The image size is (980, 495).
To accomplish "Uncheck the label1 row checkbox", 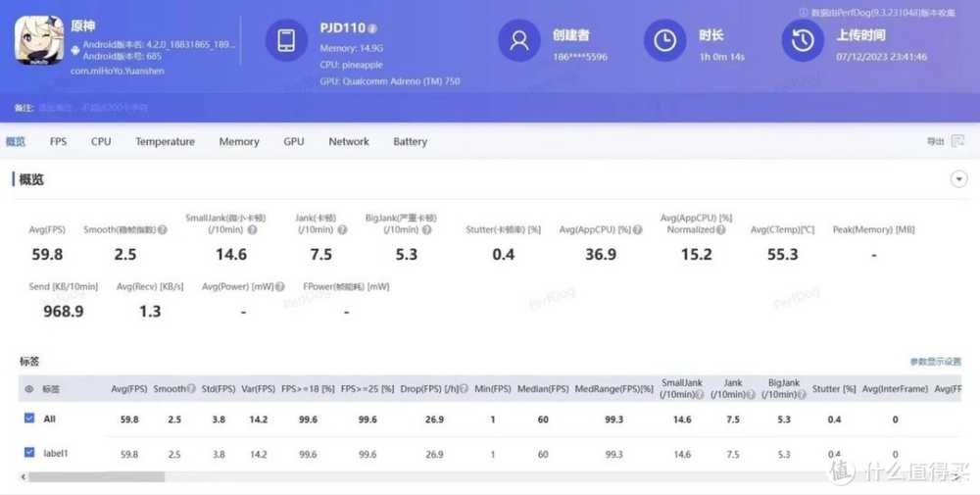I will click(29, 453).
